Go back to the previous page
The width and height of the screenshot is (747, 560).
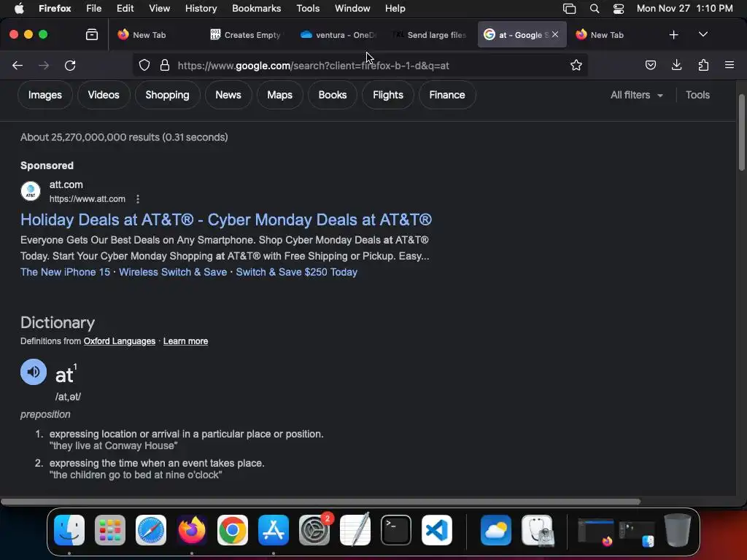(x=18, y=65)
